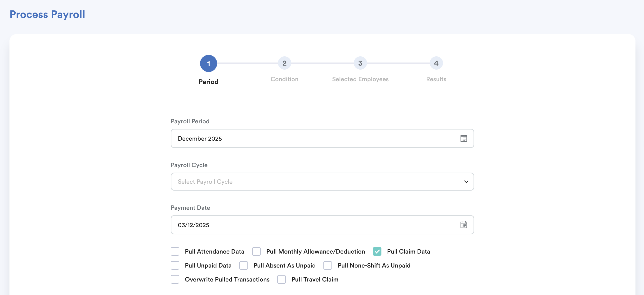Enable Pull Absent As Unpaid
Screen dimensions: 644x295
point(243,265)
